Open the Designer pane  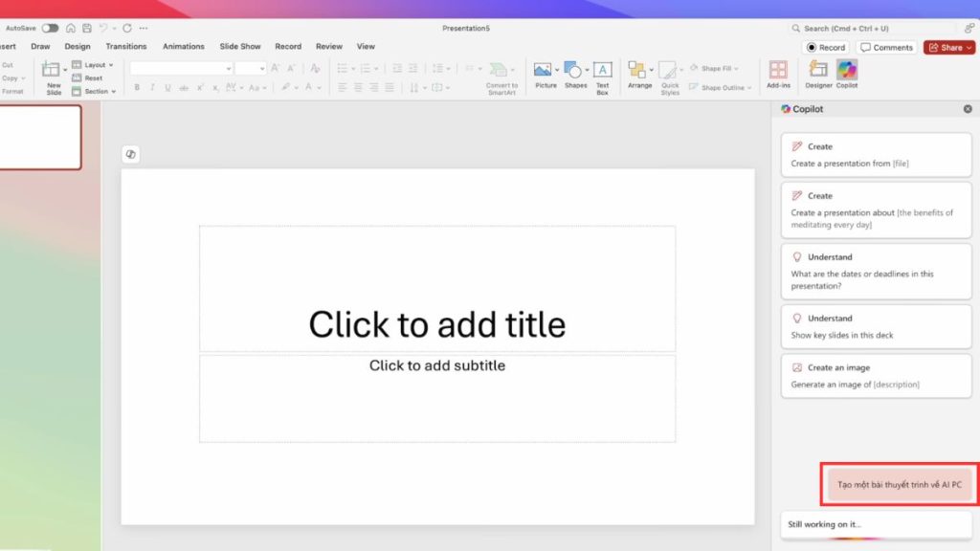pos(818,73)
